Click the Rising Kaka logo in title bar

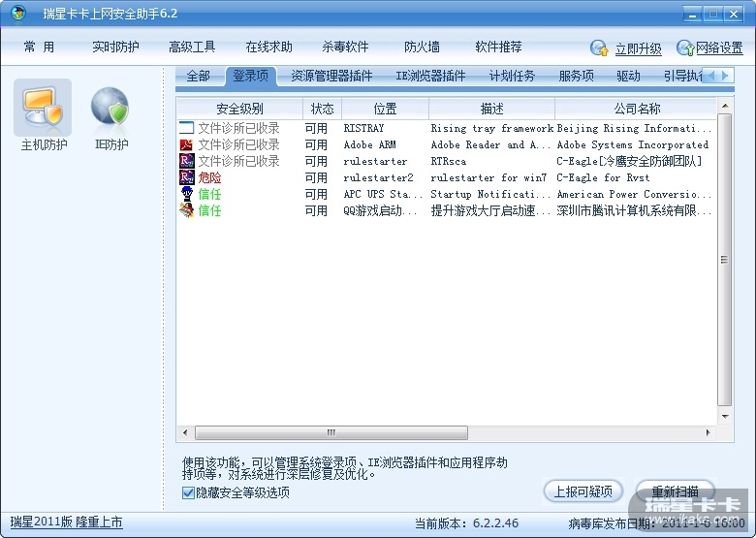[18, 13]
